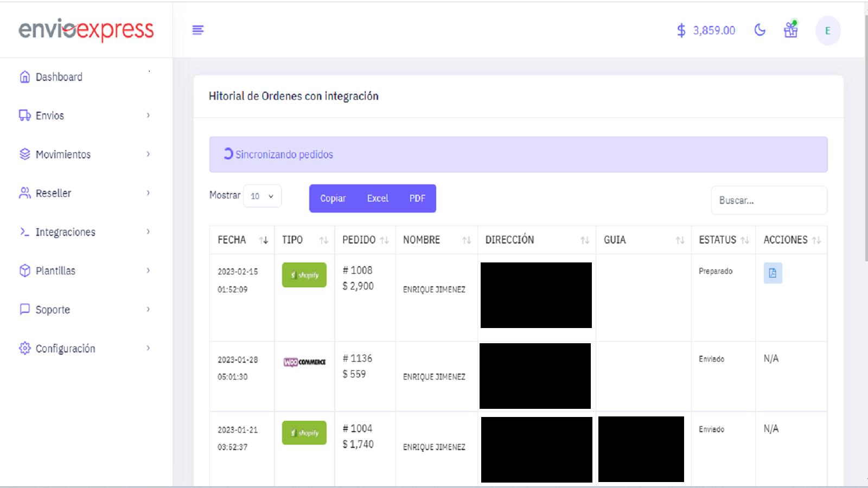
Task: Click the Sincronizando pedidos spinner icon
Action: pyautogui.click(x=228, y=154)
